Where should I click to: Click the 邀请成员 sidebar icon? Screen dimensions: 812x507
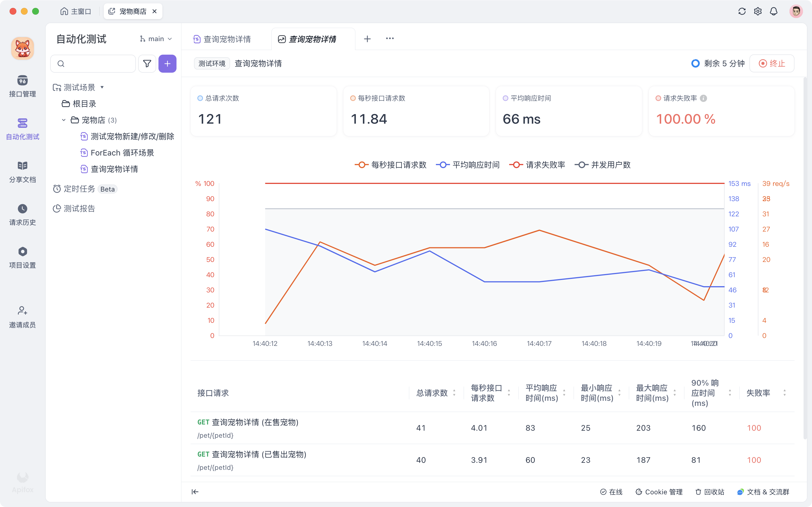pos(22,316)
